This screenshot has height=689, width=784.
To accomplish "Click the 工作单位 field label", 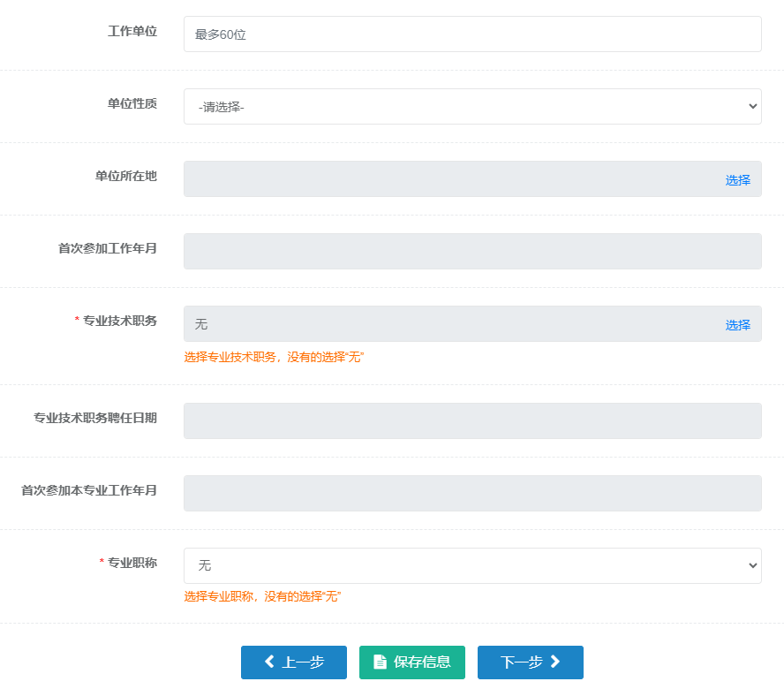I will click(x=132, y=31).
